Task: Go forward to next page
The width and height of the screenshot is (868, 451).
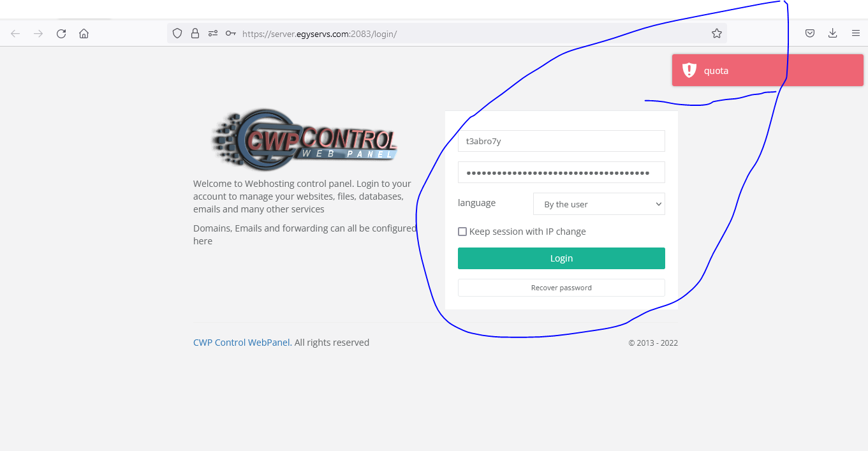Action: (x=38, y=34)
